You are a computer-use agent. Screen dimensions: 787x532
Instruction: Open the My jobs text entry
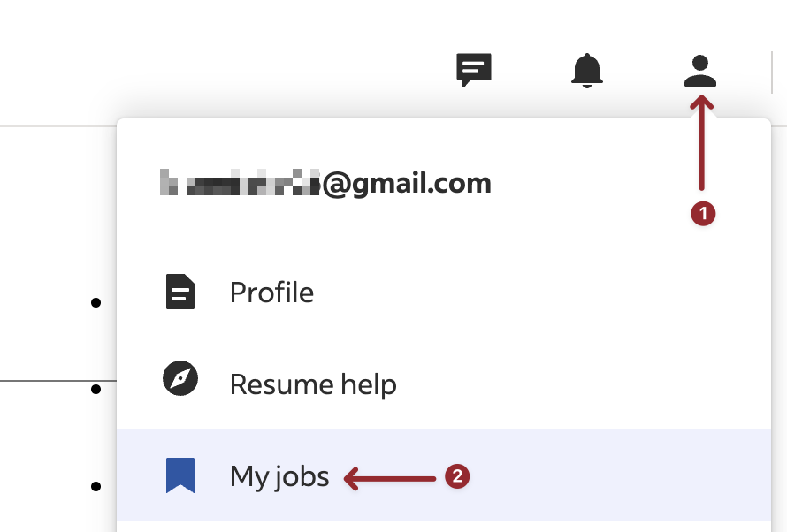(279, 477)
